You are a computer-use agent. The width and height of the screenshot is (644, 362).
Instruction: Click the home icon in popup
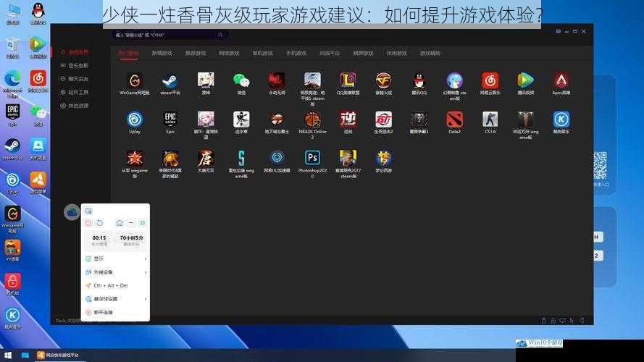120,223
